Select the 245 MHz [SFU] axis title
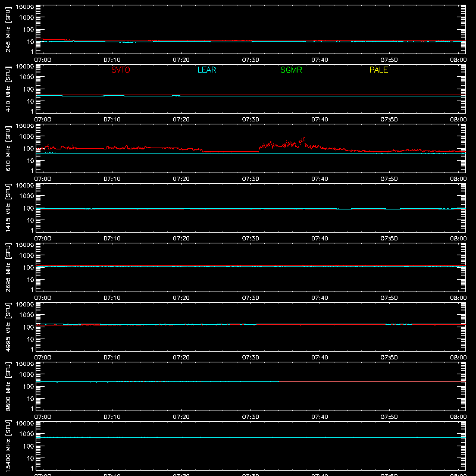The image size is (476, 476). coord(8,30)
